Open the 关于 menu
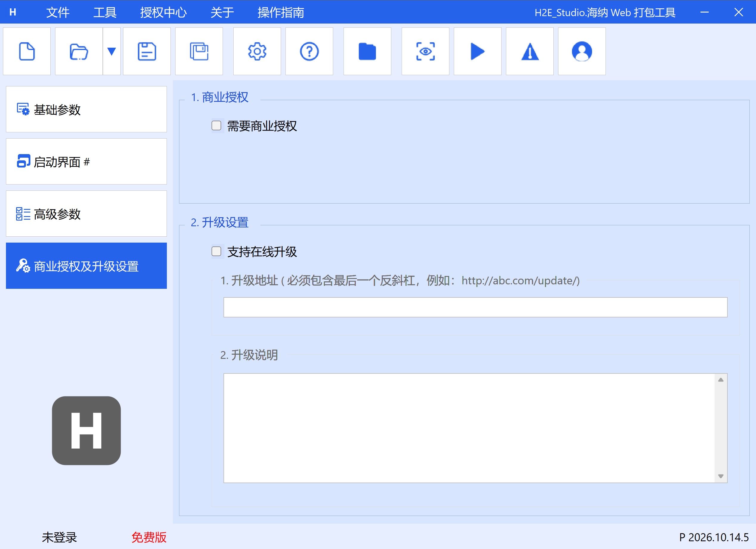Viewport: 756px width, 549px height. (222, 12)
